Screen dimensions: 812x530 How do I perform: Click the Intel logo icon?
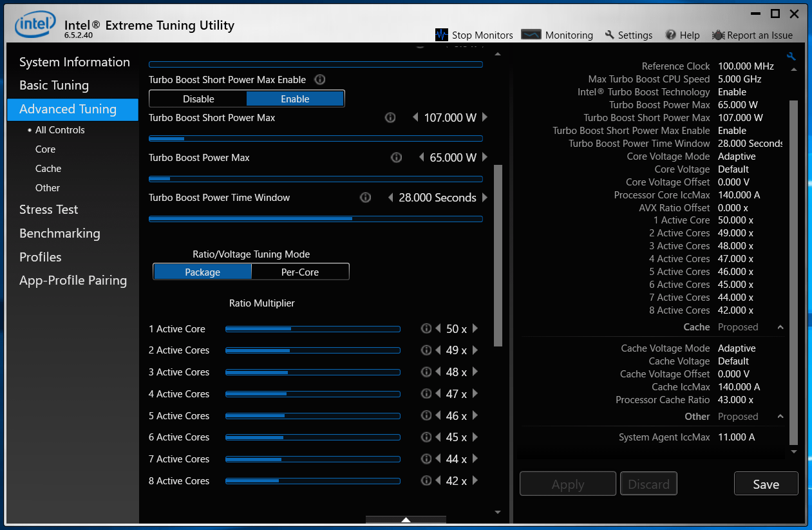tap(36, 25)
